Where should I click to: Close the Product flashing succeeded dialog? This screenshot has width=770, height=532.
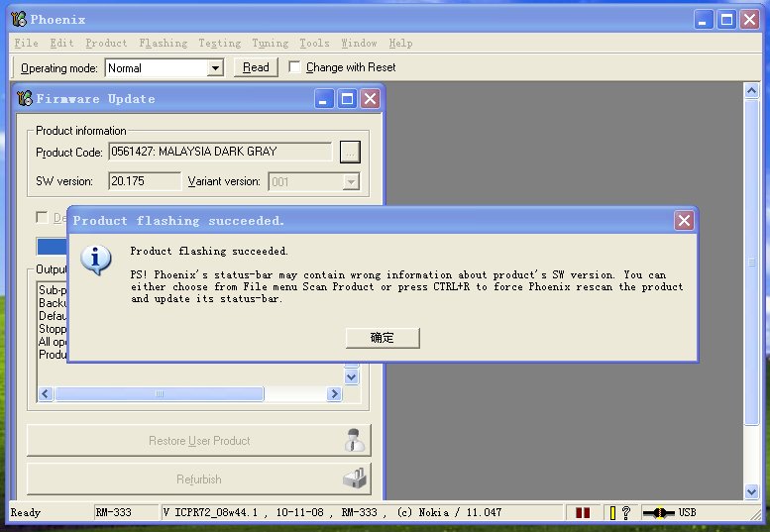coord(684,220)
